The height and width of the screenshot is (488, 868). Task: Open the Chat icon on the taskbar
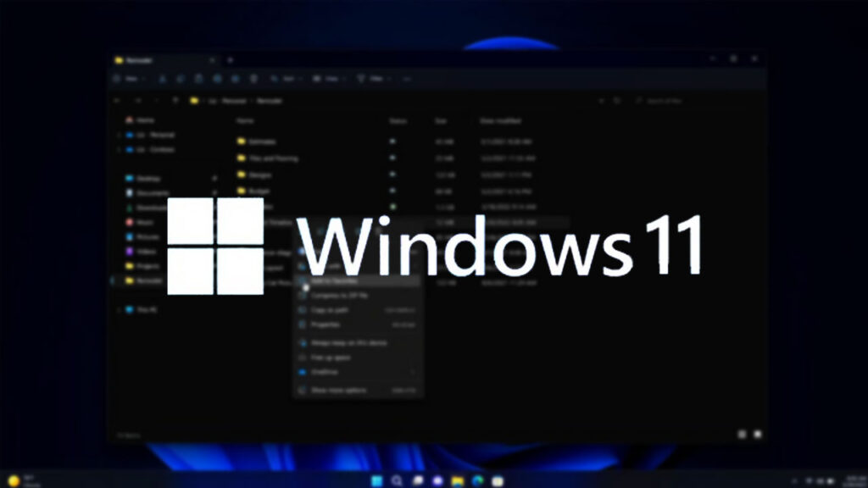click(x=437, y=481)
